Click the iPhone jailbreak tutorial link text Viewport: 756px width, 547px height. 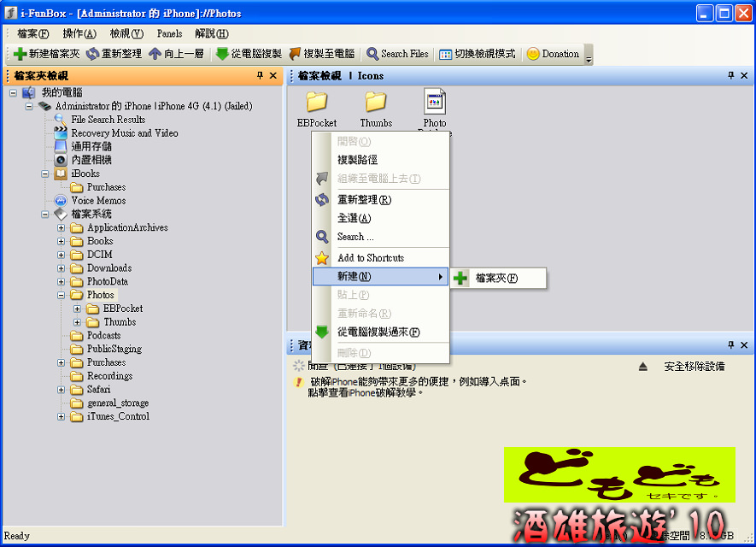(x=366, y=393)
